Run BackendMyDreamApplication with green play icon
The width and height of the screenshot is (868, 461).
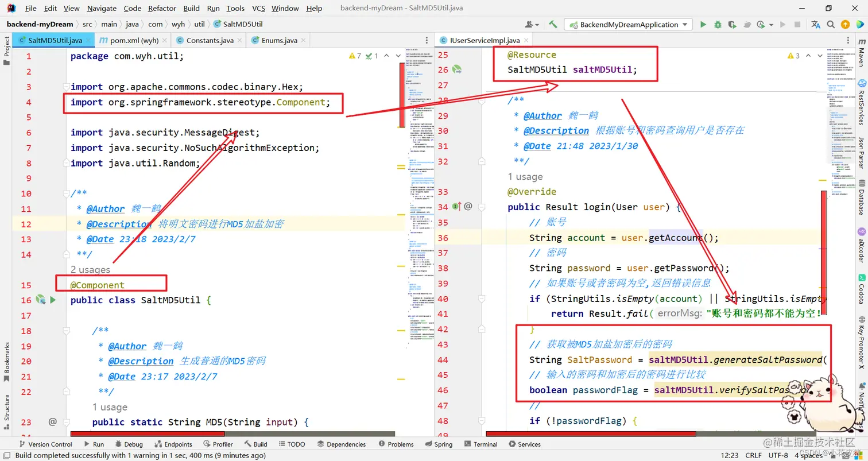[x=703, y=24]
